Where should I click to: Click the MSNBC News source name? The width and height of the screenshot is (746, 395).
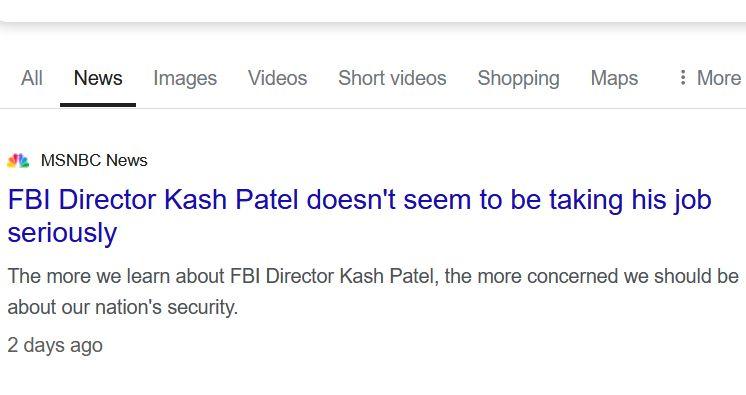[94, 161]
